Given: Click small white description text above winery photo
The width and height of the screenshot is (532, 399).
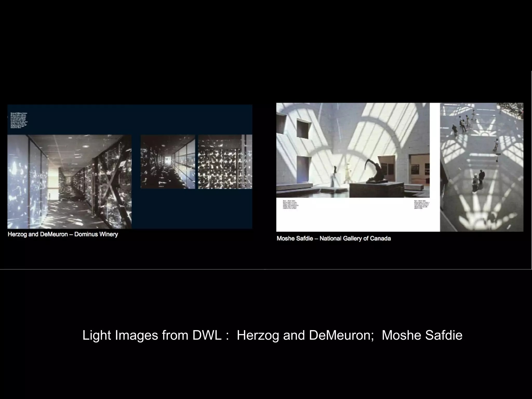Looking at the screenshot, I should tap(19, 120).
